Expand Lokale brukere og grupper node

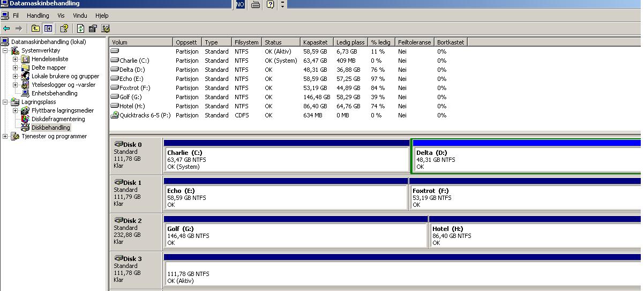15,76
